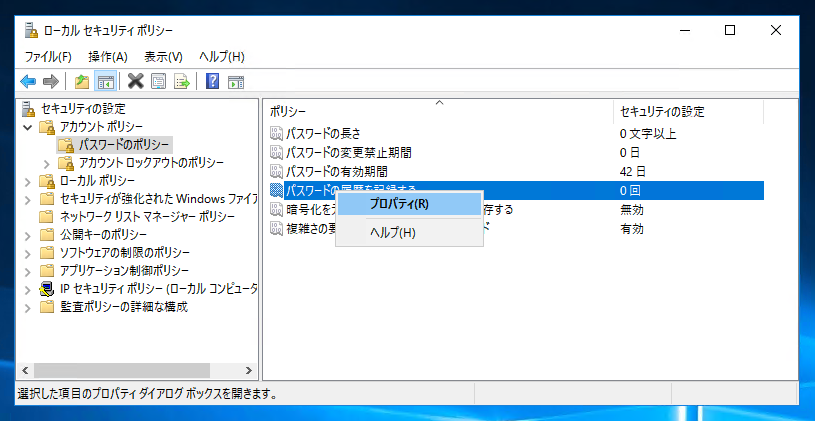Click the folder icon of アカウント ポリシー
This screenshot has width=815, height=421.
(47, 126)
